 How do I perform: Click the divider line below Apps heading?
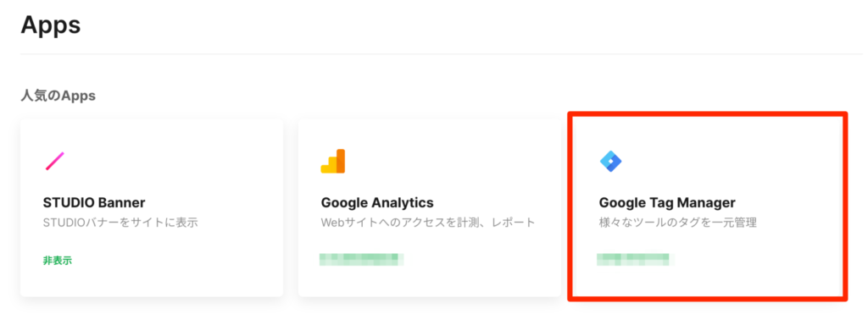pos(441,54)
